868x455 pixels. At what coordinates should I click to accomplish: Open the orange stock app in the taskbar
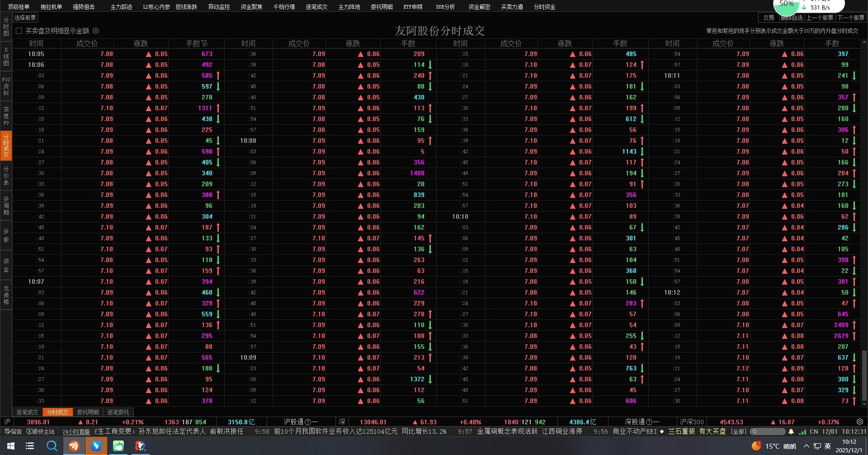(x=74, y=446)
